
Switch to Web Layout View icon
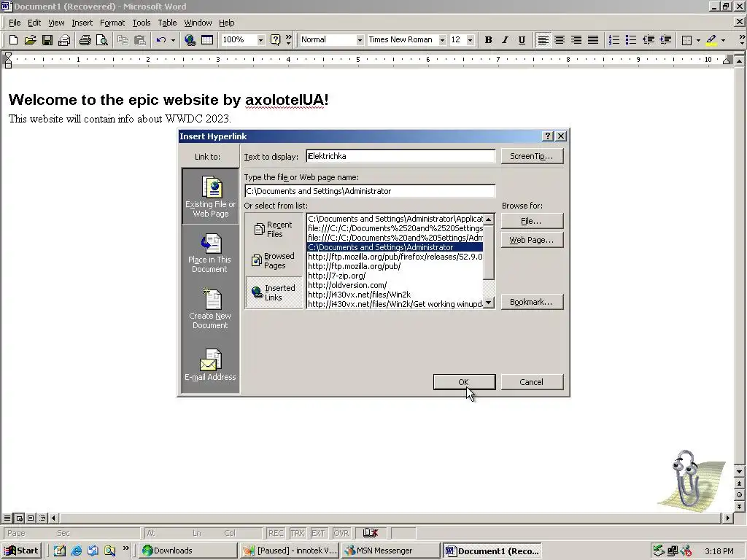coord(19,518)
